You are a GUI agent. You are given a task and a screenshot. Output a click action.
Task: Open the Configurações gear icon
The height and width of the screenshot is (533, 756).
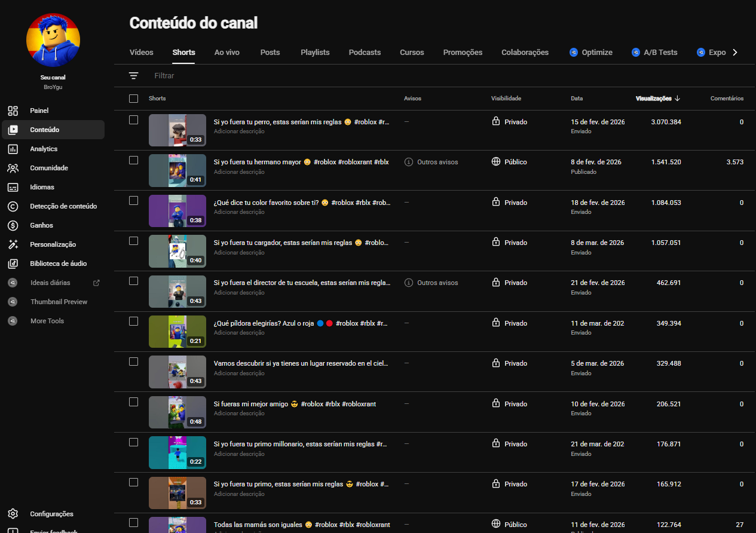13,514
